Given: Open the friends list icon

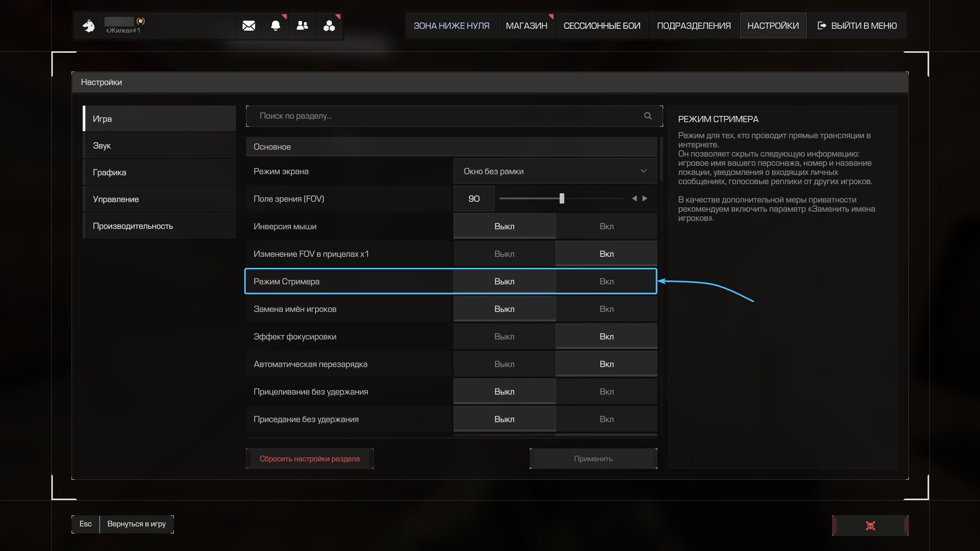Looking at the screenshot, I should [302, 26].
